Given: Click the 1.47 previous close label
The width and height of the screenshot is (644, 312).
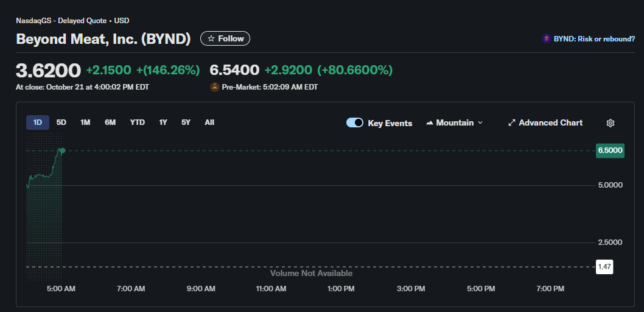Looking at the screenshot, I should click(604, 267).
